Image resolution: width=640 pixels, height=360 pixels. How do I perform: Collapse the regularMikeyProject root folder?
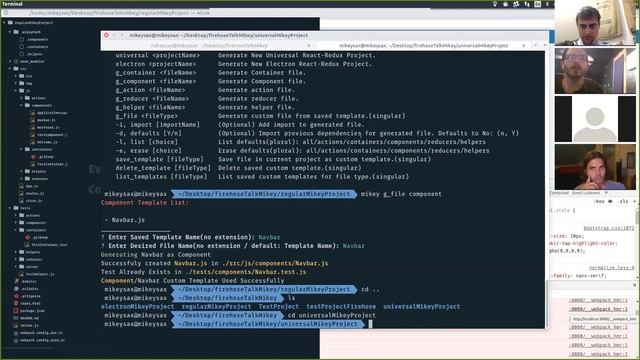pos(4,23)
